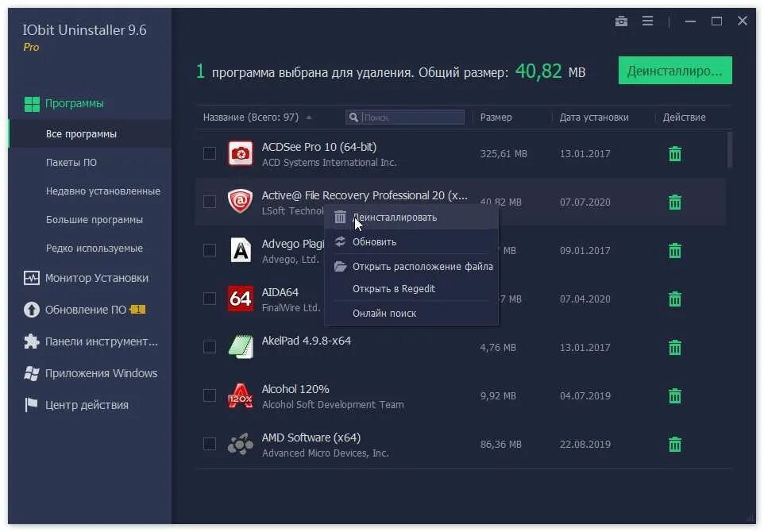This screenshot has width=764, height=532.
Task: Click the Advego Plagiatus letter A icon
Action: (x=241, y=250)
